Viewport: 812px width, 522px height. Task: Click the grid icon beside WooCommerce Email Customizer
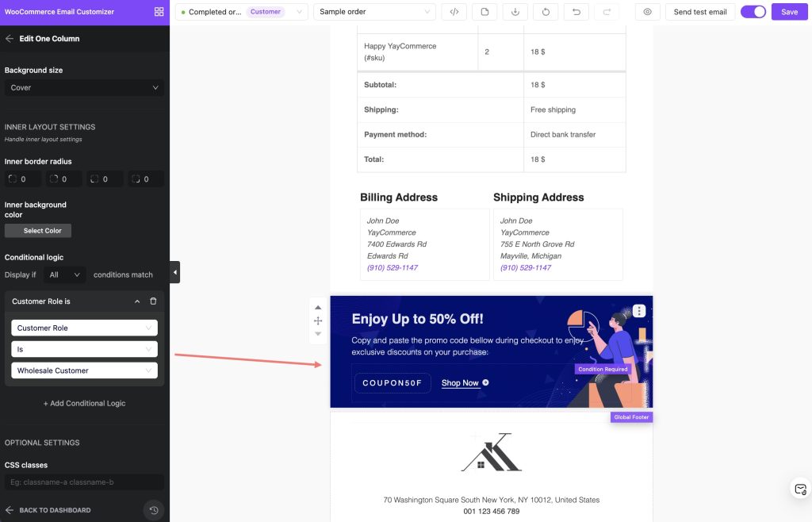tap(159, 12)
